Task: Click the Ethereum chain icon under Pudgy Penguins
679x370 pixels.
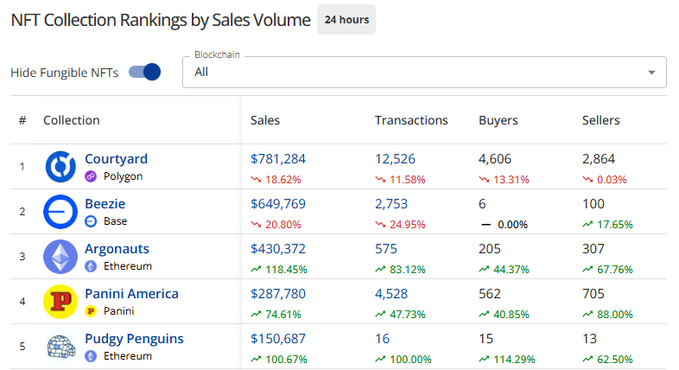Action: click(x=91, y=356)
